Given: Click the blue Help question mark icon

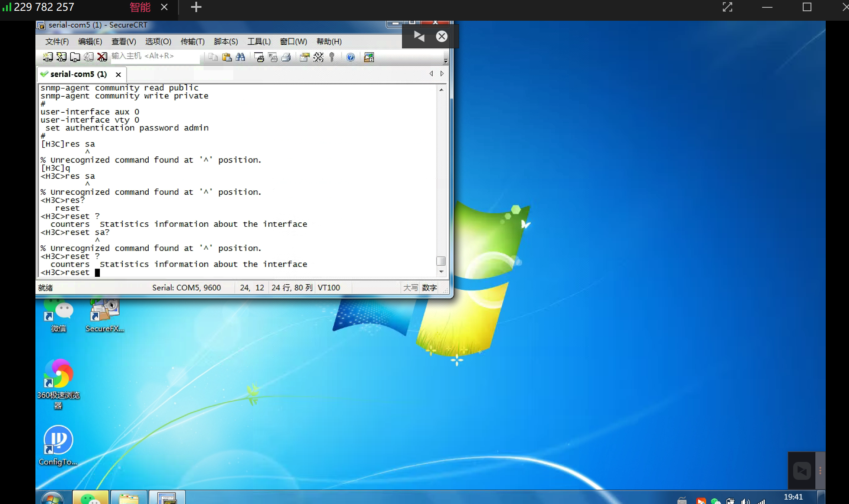Looking at the screenshot, I should [351, 57].
